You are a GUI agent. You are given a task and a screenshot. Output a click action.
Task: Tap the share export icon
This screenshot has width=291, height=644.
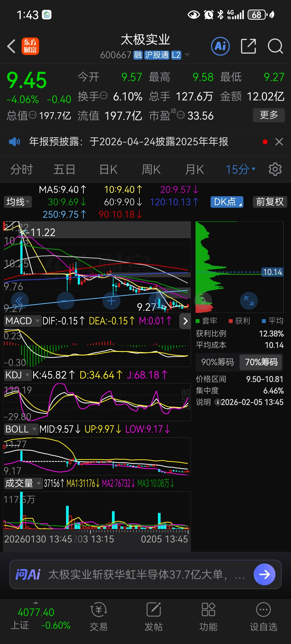pyautogui.click(x=249, y=46)
